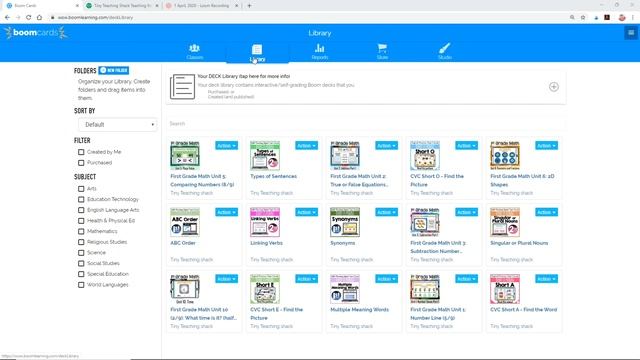Viewport: 640px width, 360px height.
Task: Open the Library section icon
Action: click(x=257, y=49)
